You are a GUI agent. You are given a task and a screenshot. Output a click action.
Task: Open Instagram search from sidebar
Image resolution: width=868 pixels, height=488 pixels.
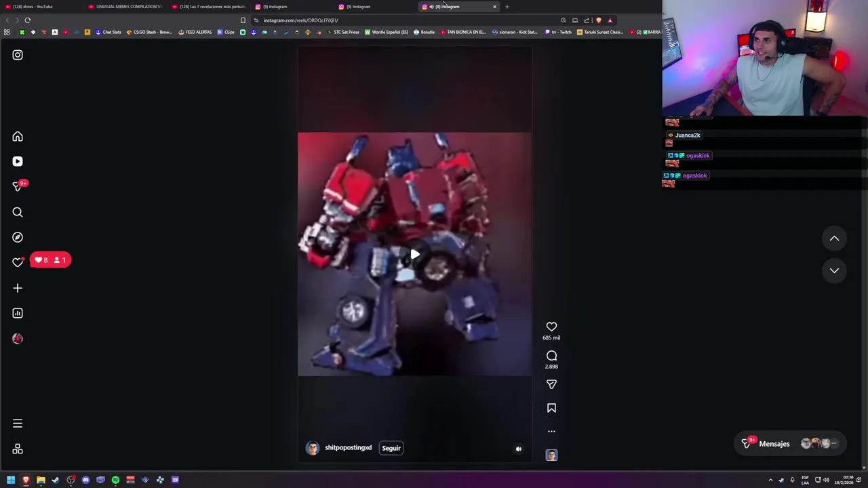(x=18, y=212)
